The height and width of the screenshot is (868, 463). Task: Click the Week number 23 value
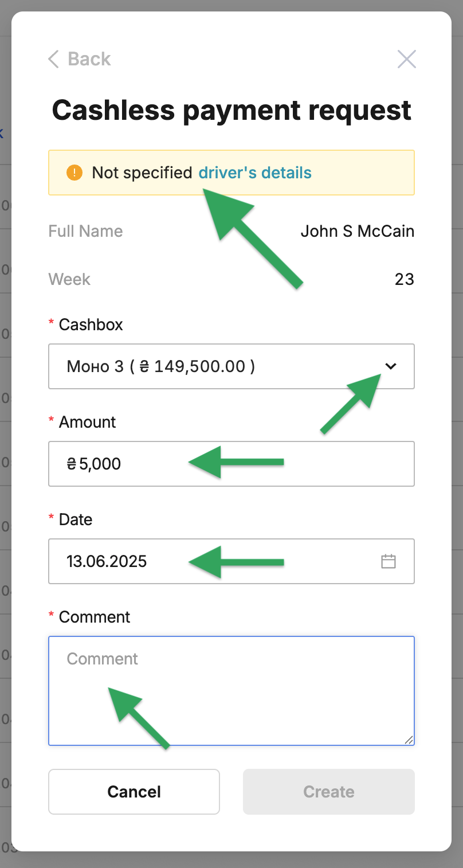404,279
